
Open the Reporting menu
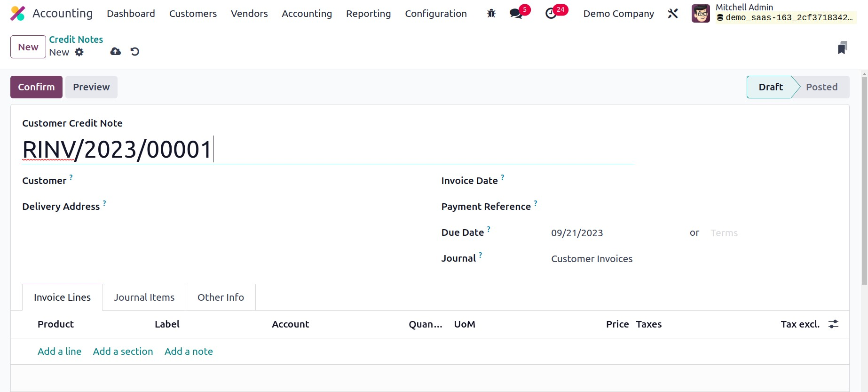pos(368,14)
